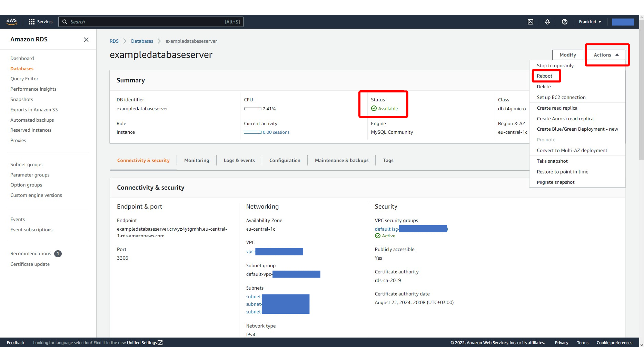The width and height of the screenshot is (644, 362).
Task: Choose Create Blue/Green Deployment - new
Action: [x=577, y=129]
